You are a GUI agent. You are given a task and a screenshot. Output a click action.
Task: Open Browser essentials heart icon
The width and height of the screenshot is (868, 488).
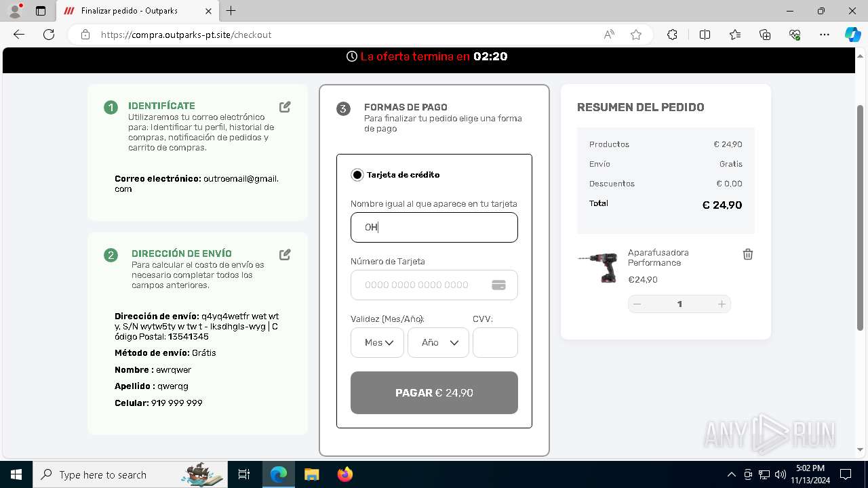795,35
